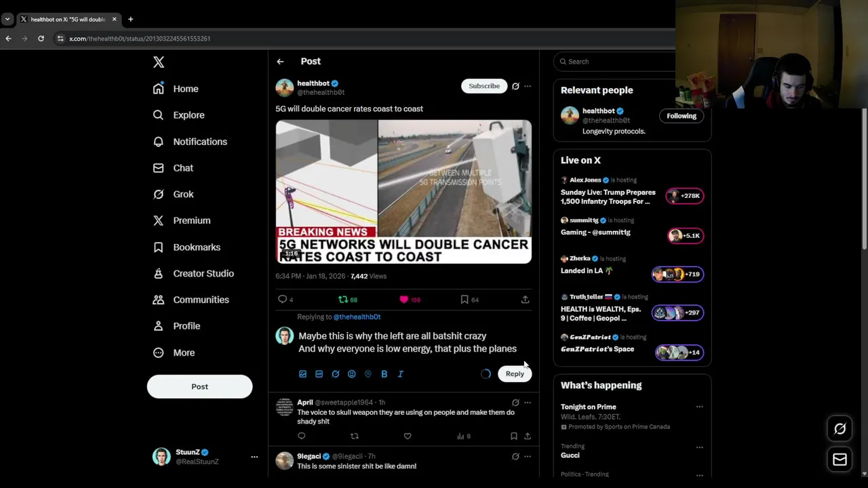Image resolution: width=868 pixels, height=488 pixels.
Task: Tag location in reply composer
Action: pyautogui.click(x=368, y=374)
